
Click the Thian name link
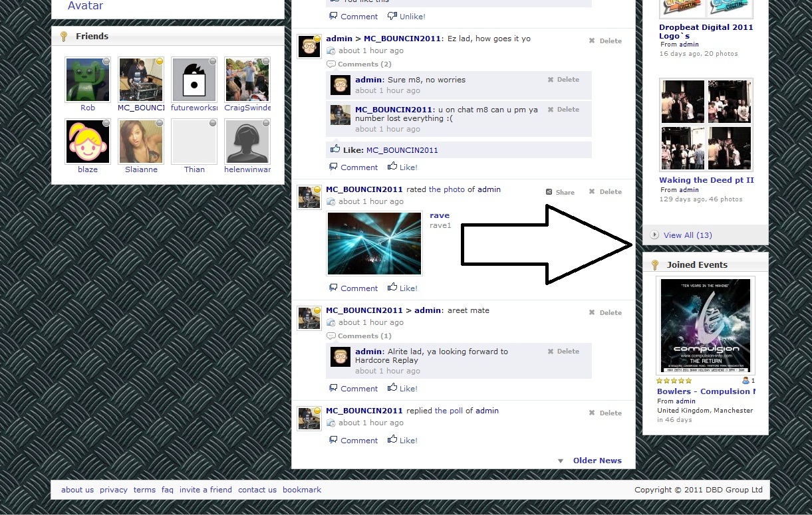pos(194,169)
